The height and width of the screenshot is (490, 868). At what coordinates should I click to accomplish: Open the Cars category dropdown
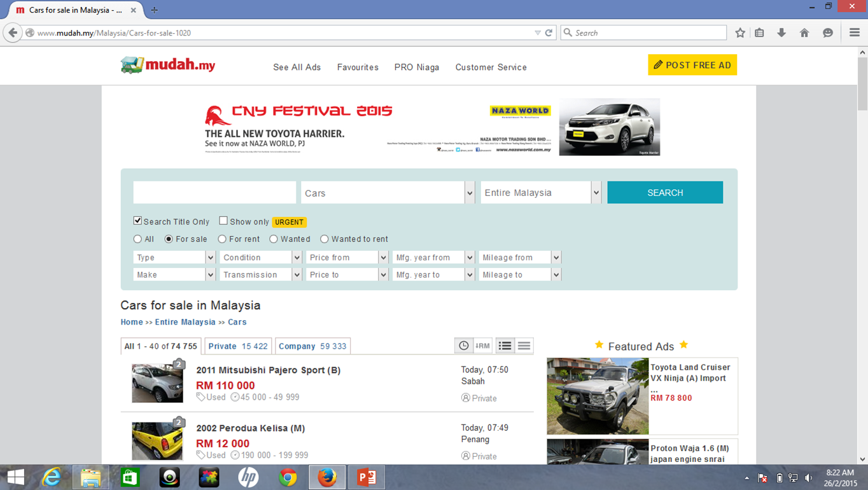point(388,193)
